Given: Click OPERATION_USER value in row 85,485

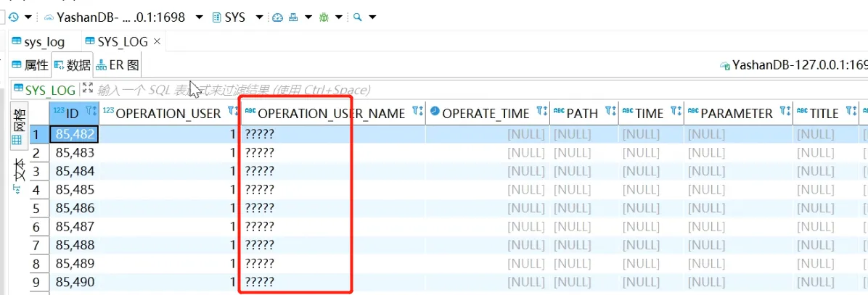Looking at the screenshot, I should tap(170, 189).
